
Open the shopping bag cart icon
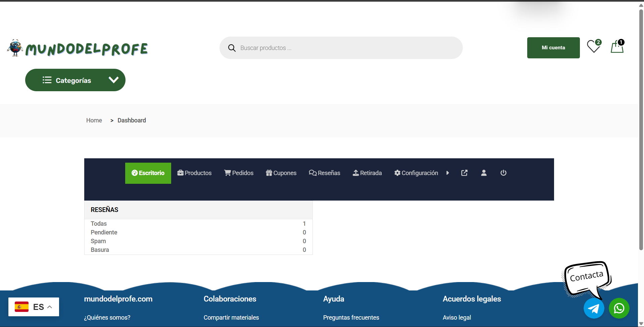[617, 47]
